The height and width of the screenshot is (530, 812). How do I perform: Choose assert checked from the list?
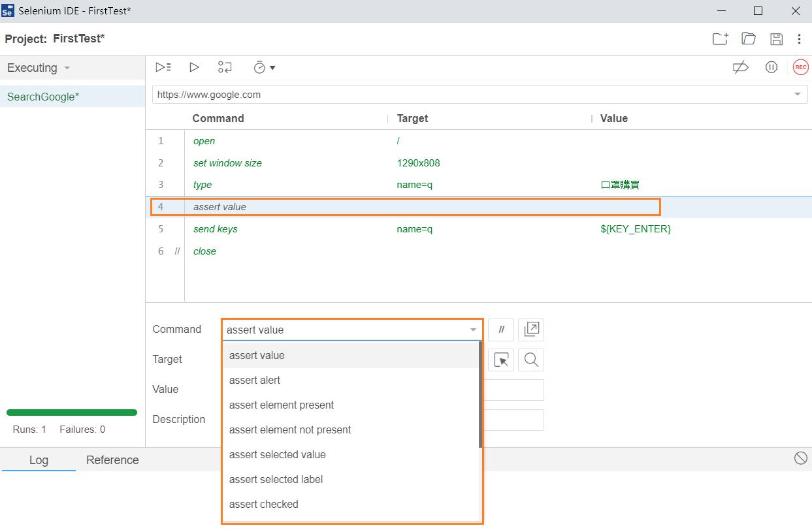[x=351, y=504]
